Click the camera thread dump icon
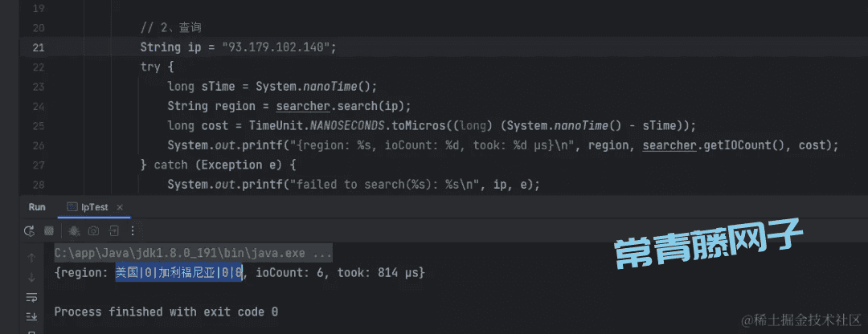Viewport: 868px width, 334px height. coord(93,230)
